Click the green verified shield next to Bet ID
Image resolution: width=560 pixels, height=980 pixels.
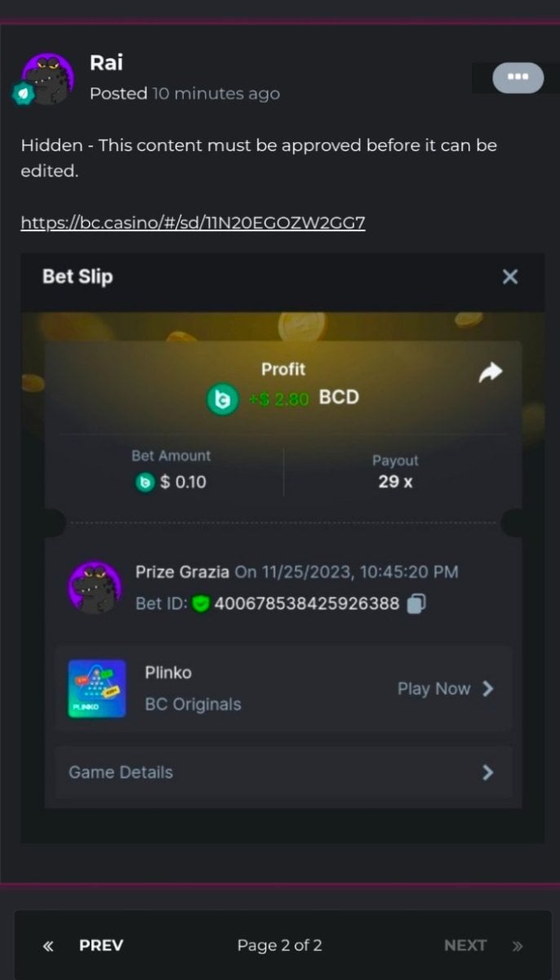coord(201,604)
